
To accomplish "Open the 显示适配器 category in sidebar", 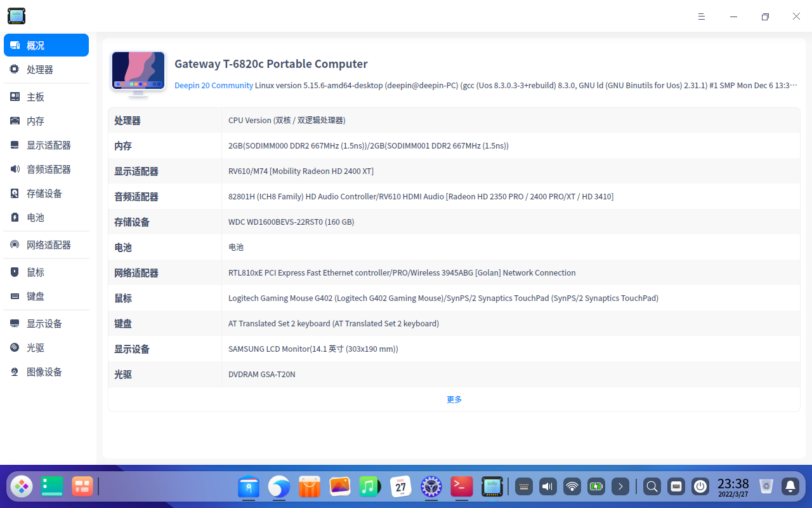I will pos(46,145).
